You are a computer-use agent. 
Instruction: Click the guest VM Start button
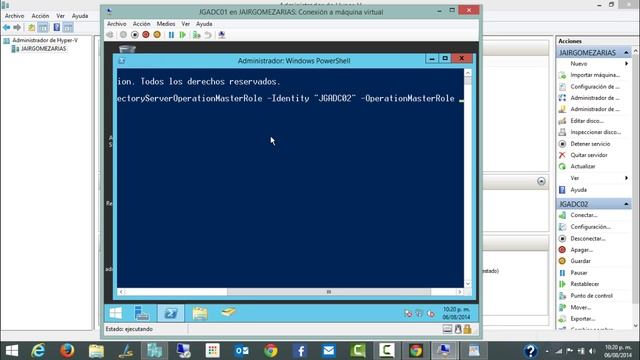tap(116, 313)
